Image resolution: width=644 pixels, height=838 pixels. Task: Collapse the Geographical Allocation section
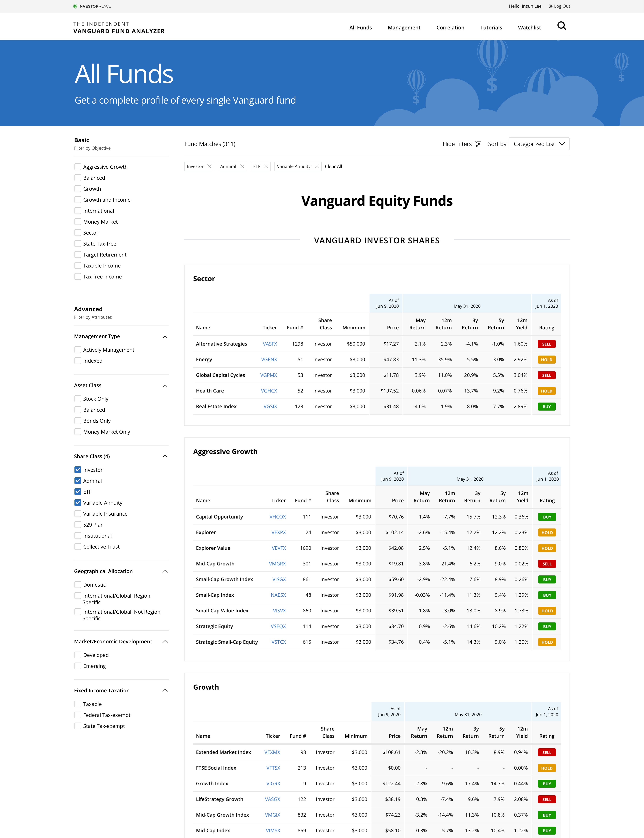(x=165, y=571)
